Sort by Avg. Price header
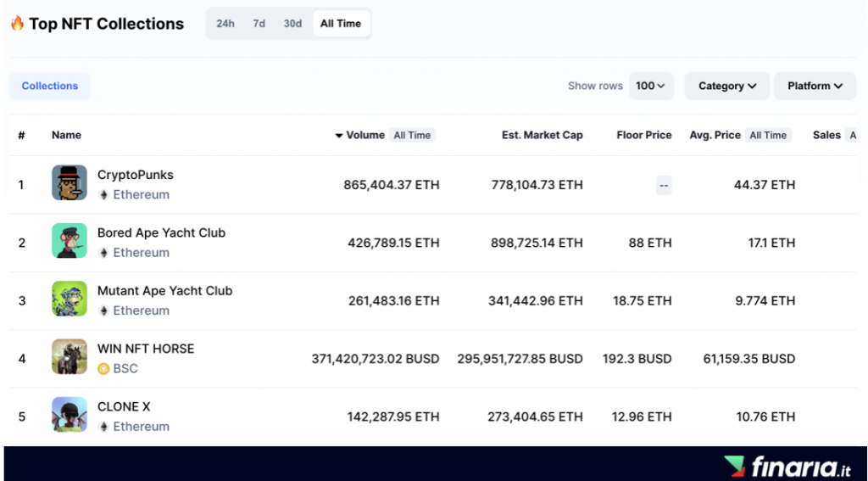 click(x=715, y=135)
